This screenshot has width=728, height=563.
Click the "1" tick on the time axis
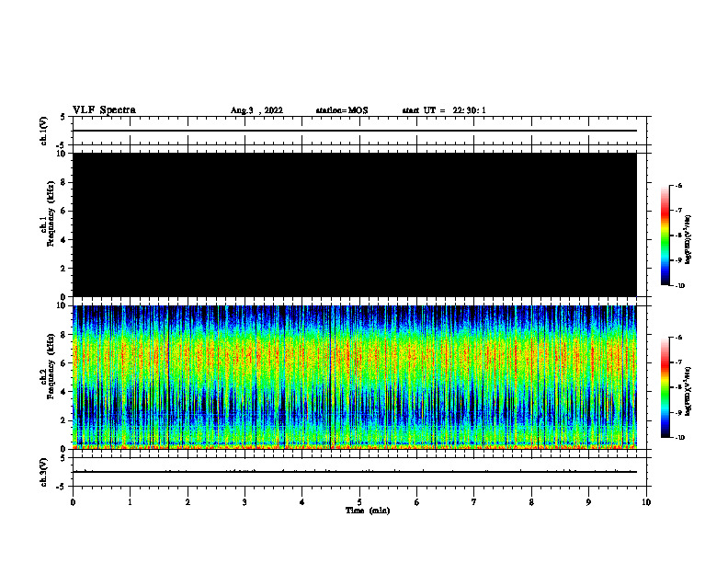(x=130, y=502)
